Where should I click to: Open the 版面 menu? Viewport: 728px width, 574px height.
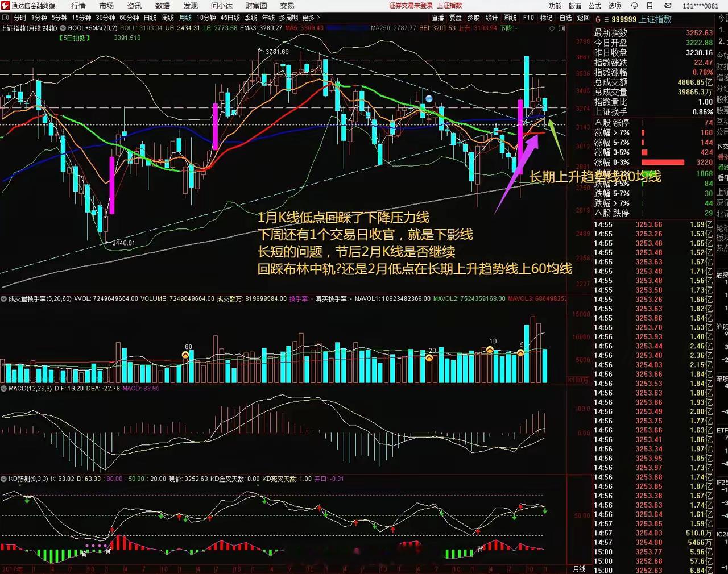pyautogui.click(x=575, y=6)
